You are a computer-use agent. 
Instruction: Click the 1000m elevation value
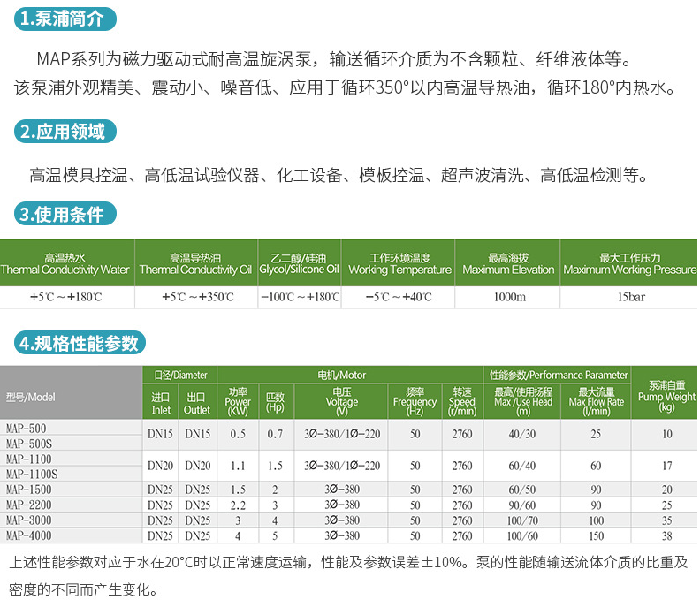510,297
